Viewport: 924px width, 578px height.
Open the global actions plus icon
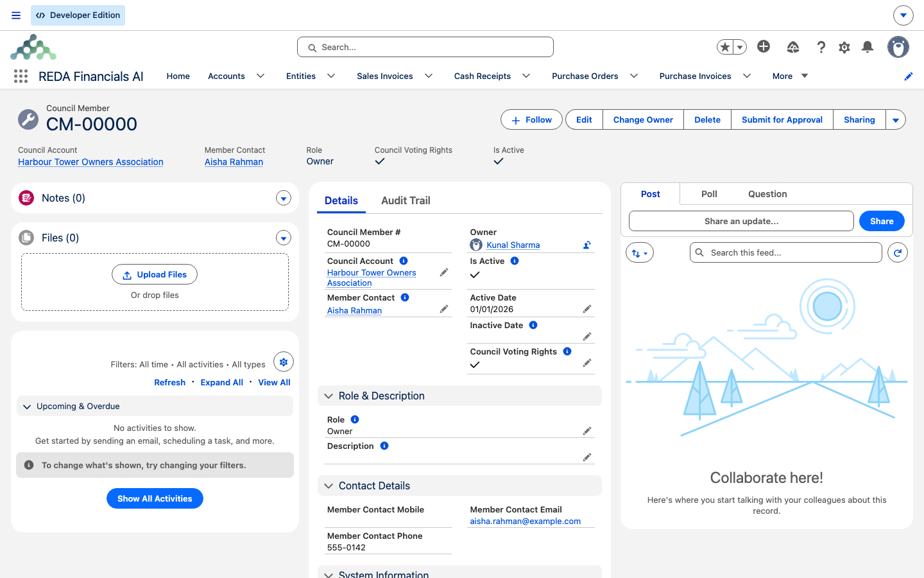pos(764,46)
